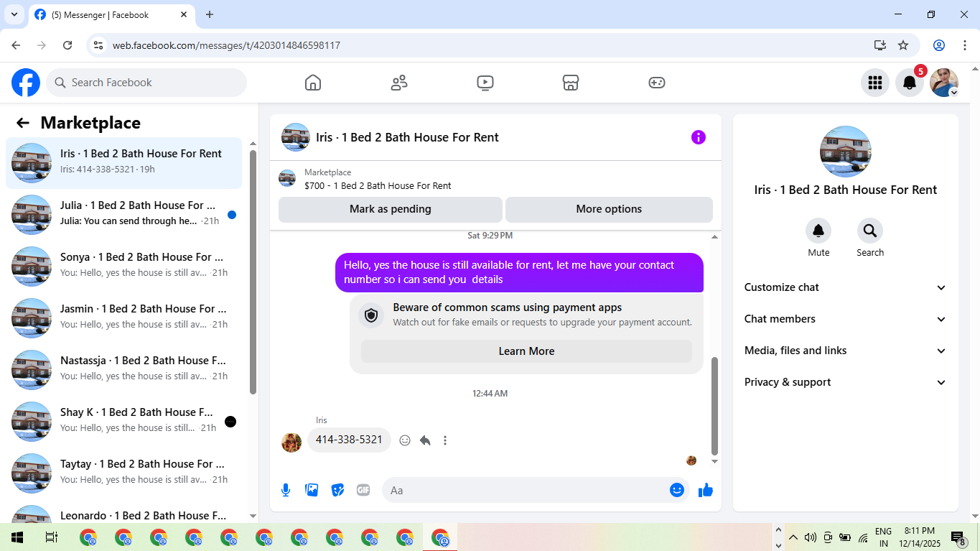Open the Taytay conversation
Image resolution: width=980 pixels, height=551 pixels.
[x=123, y=473]
